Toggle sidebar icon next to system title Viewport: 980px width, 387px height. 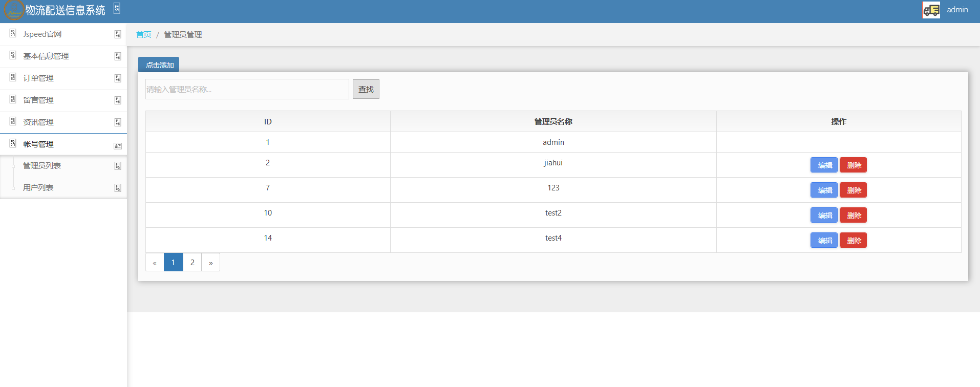click(117, 8)
